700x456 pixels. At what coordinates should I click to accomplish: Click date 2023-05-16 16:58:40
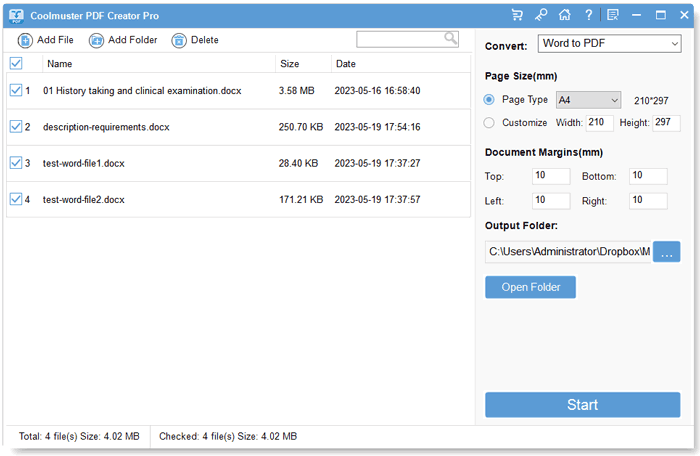point(377,91)
